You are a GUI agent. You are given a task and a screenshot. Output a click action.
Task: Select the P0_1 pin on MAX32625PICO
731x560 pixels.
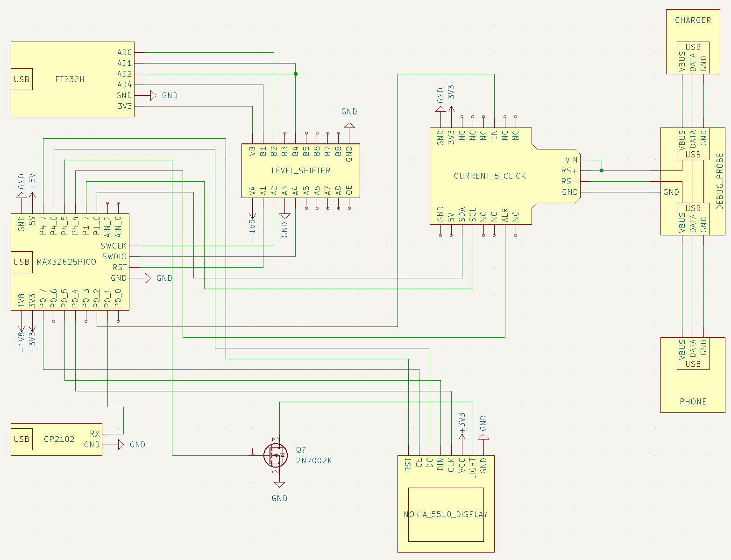[107, 299]
